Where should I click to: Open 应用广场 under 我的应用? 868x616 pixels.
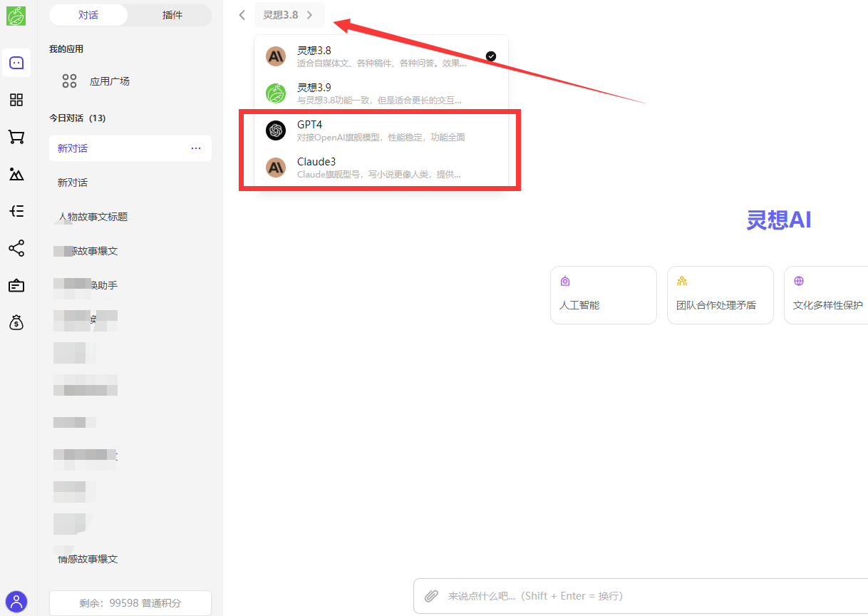130,81
